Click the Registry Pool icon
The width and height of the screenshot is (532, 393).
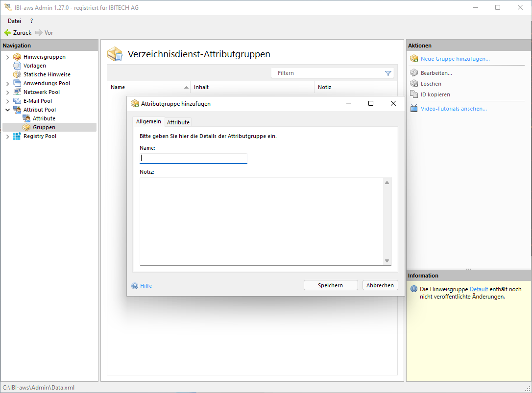[x=17, y=136]
